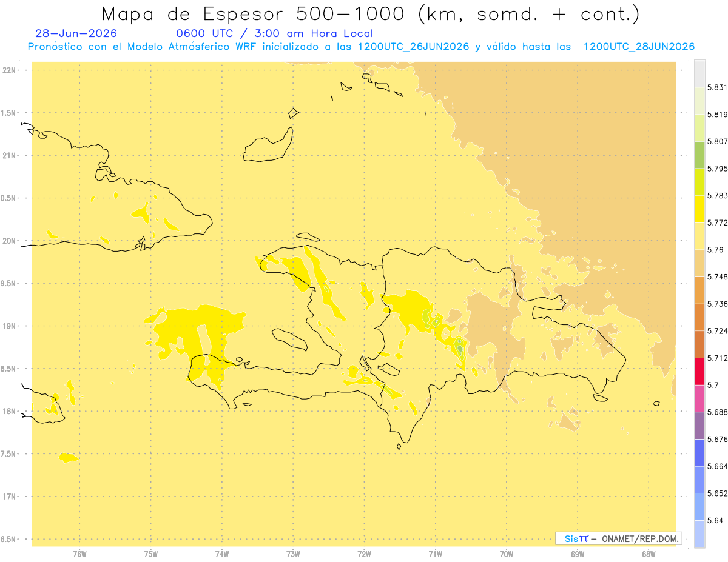Click the legend value 5.783
The height and width of the screenshot is (562, 728).
click(x=718, y=196)
